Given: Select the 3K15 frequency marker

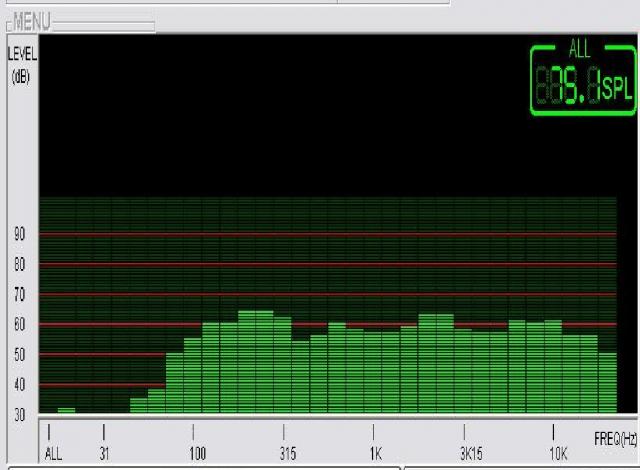Looking at the screenshot, I should pyautogui.click(x=471, y=453).
